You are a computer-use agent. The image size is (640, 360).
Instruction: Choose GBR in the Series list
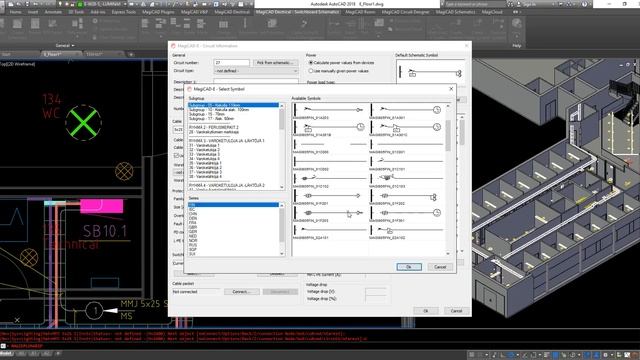(193, 227)
